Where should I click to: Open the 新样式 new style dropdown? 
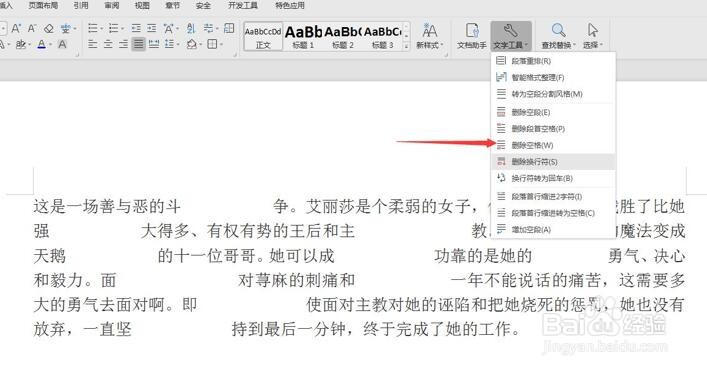click(429, 36)
